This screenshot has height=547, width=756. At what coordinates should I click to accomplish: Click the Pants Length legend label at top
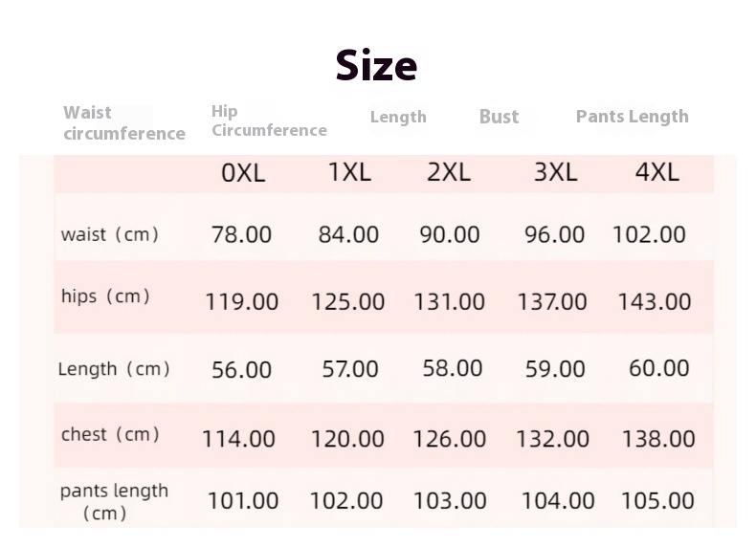[632, 117]
